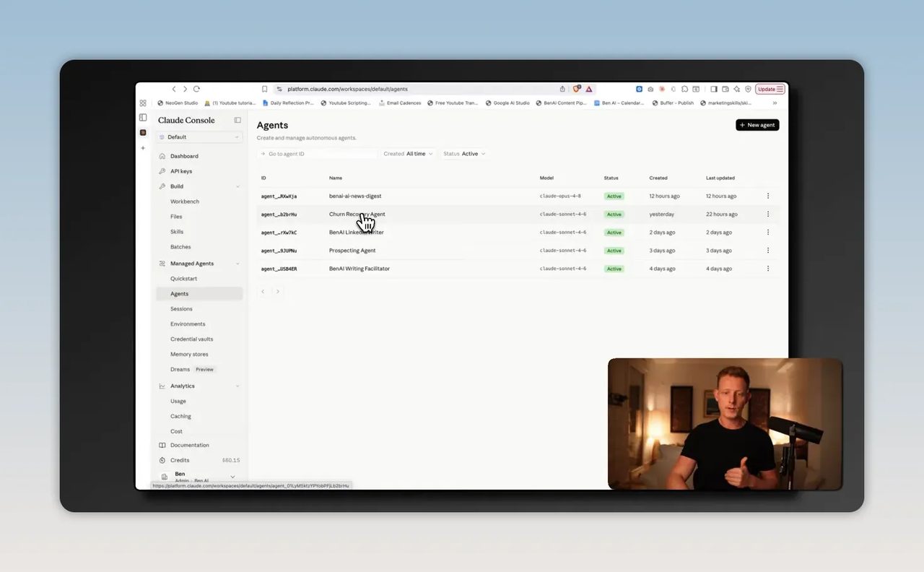Screen dimensions: 924x572
Task: Open the Created All time filter
Action: click(x=409, y=154)
